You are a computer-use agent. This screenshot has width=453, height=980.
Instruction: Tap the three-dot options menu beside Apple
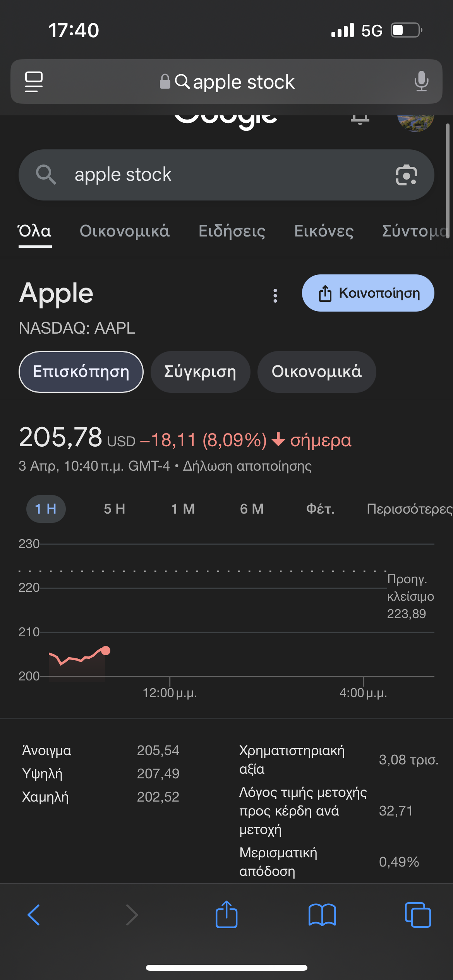click(x=275, y=296)
